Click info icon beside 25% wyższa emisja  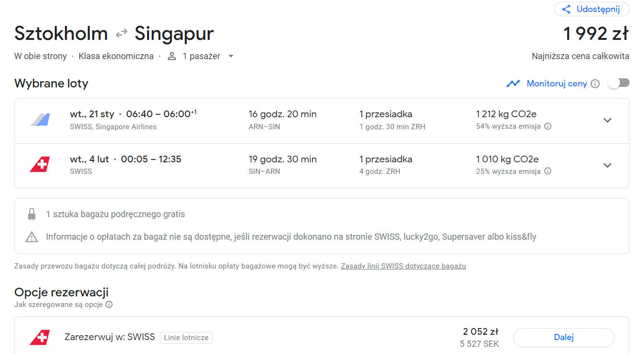point(547,171)
